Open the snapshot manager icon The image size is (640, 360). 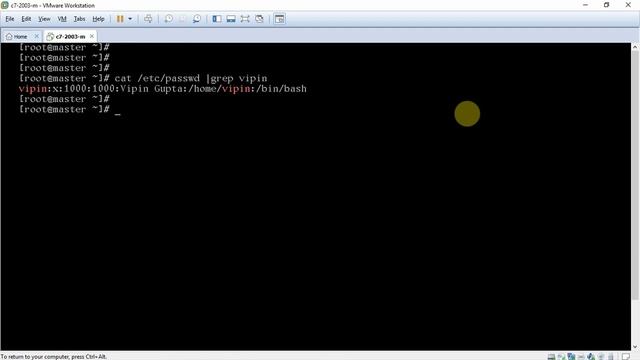pyautogui.click(x=197, y=19)
